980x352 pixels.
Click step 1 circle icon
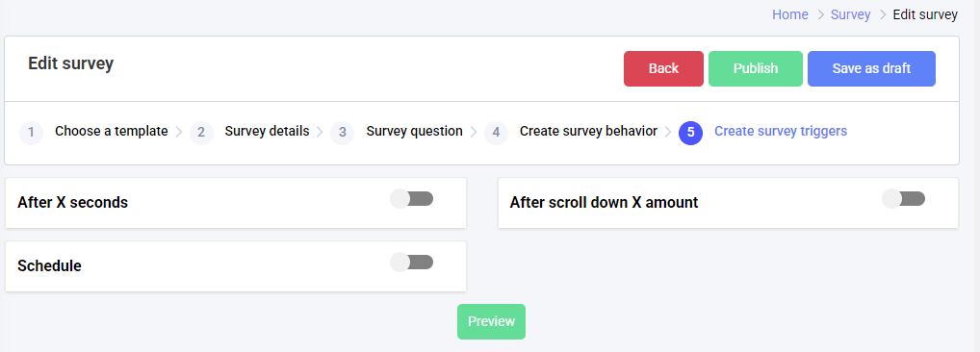coord(31,133)
